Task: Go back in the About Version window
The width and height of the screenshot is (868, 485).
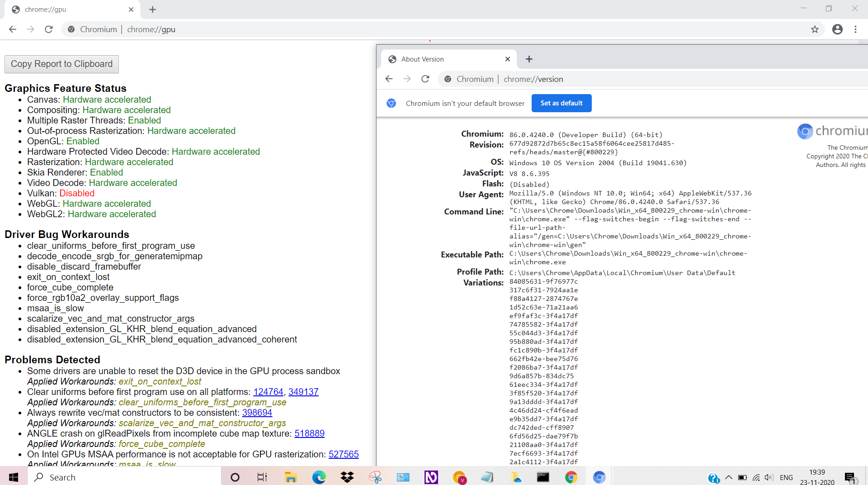Action: point(389,79)
